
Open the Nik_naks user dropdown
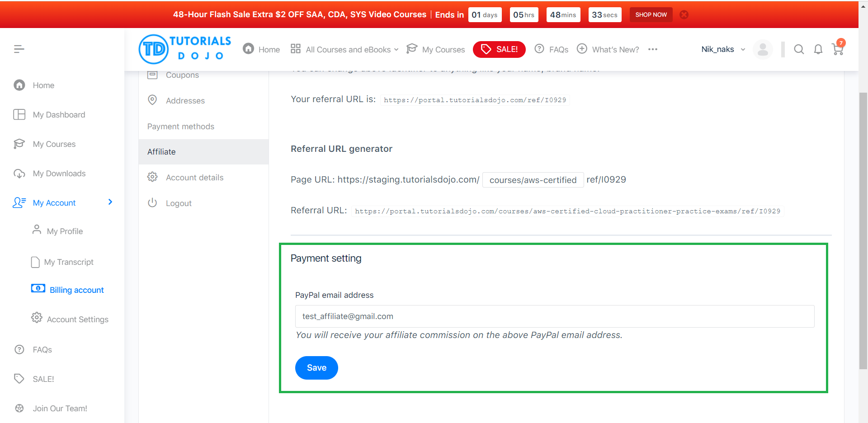coord(723,49)
